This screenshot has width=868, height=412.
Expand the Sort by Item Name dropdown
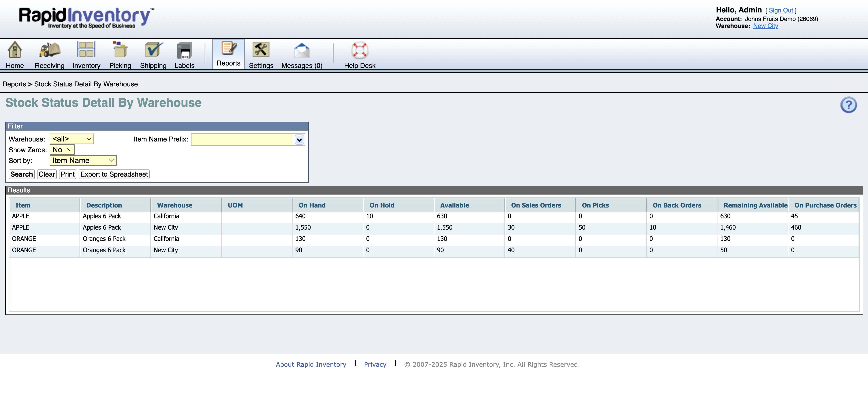[x=83, y=160]
